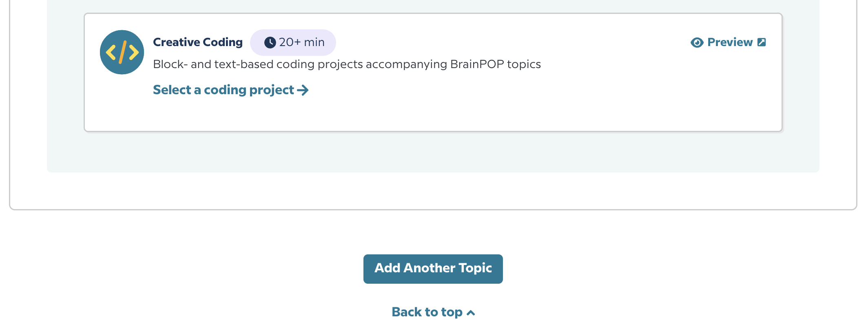Click the Creative Coding code brackets icon
This screenshot has height=331, width=868.
coord(122,52)
